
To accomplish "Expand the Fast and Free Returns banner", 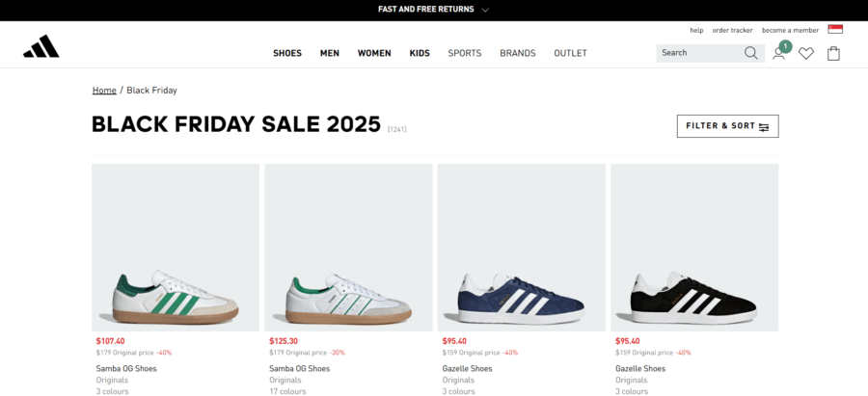I will pos(433,10).
